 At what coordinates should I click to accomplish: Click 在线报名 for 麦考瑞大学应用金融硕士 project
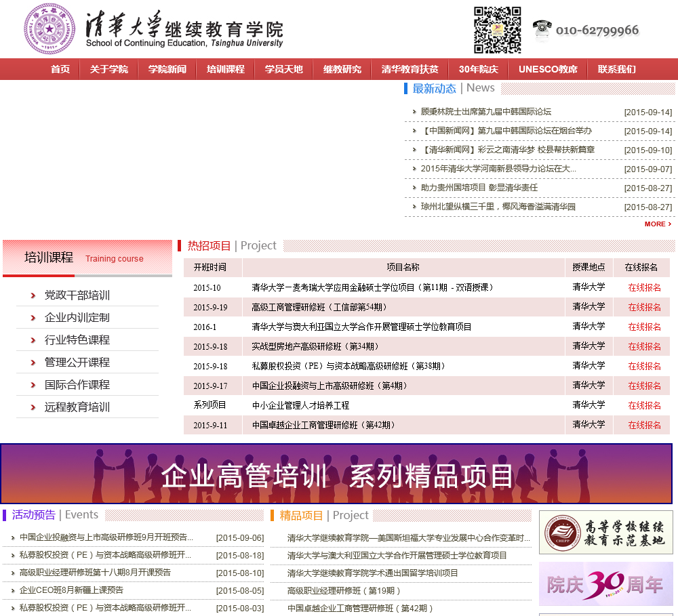coord(644,287)
